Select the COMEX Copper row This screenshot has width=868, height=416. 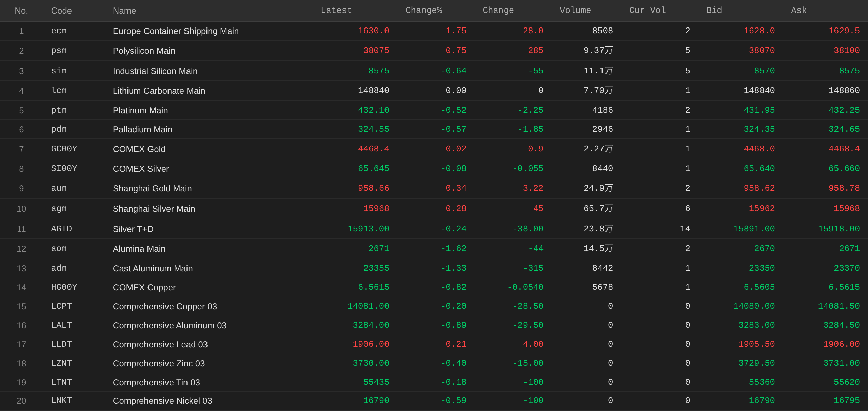[x=434, y=287]
